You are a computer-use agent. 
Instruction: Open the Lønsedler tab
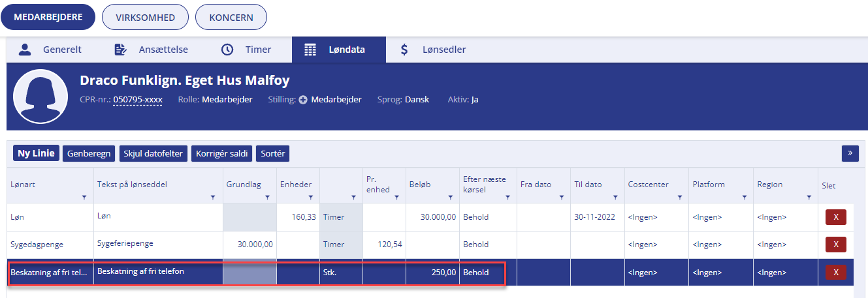point(434,50)
